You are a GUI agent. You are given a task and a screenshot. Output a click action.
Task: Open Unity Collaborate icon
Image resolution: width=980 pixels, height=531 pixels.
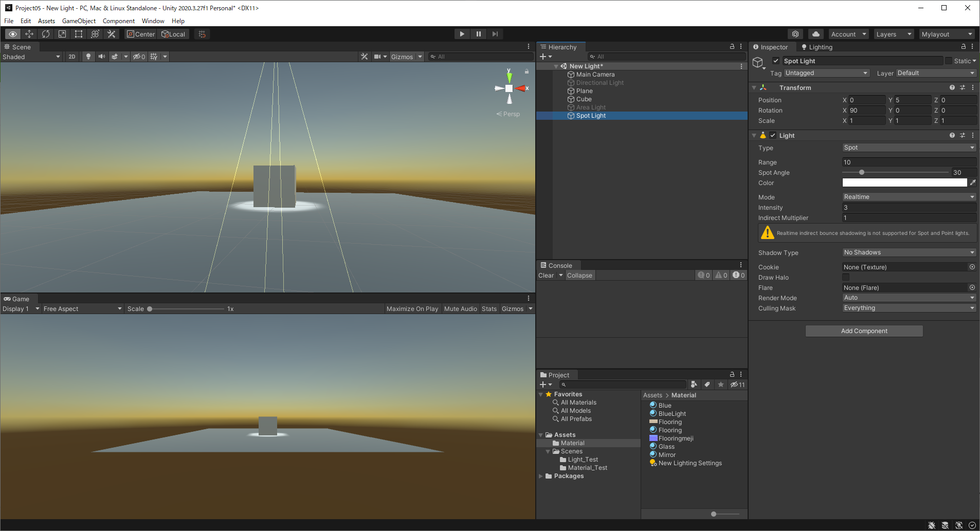(795, 34)
